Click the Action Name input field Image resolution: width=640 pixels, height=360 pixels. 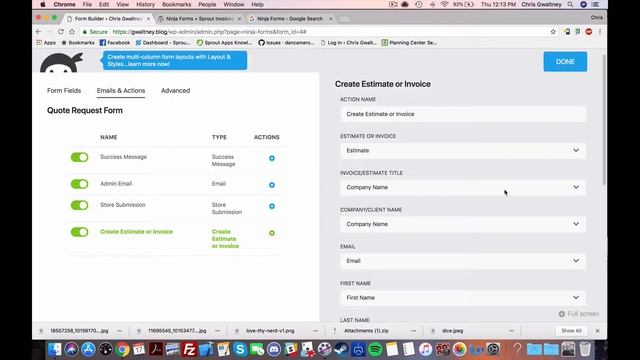pyautogui.click(x=463, y=114)
